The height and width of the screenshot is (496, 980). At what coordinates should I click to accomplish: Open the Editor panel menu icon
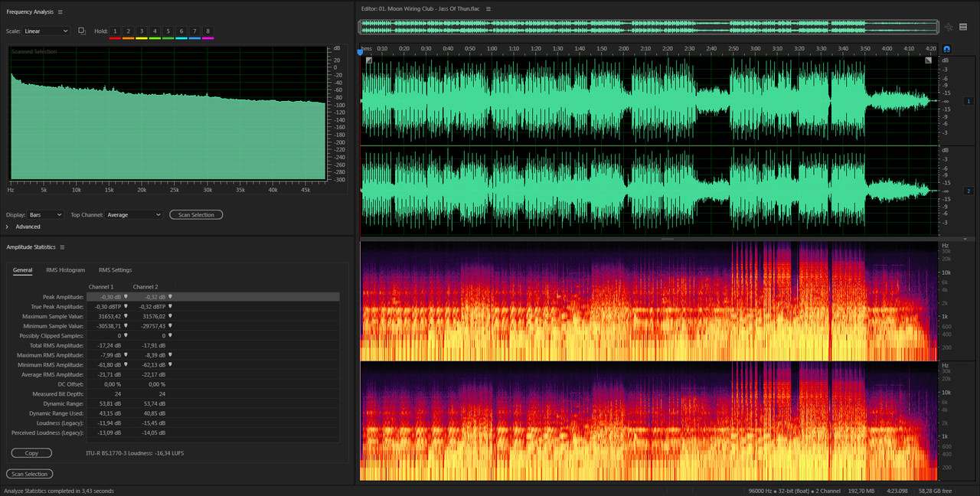488,8
